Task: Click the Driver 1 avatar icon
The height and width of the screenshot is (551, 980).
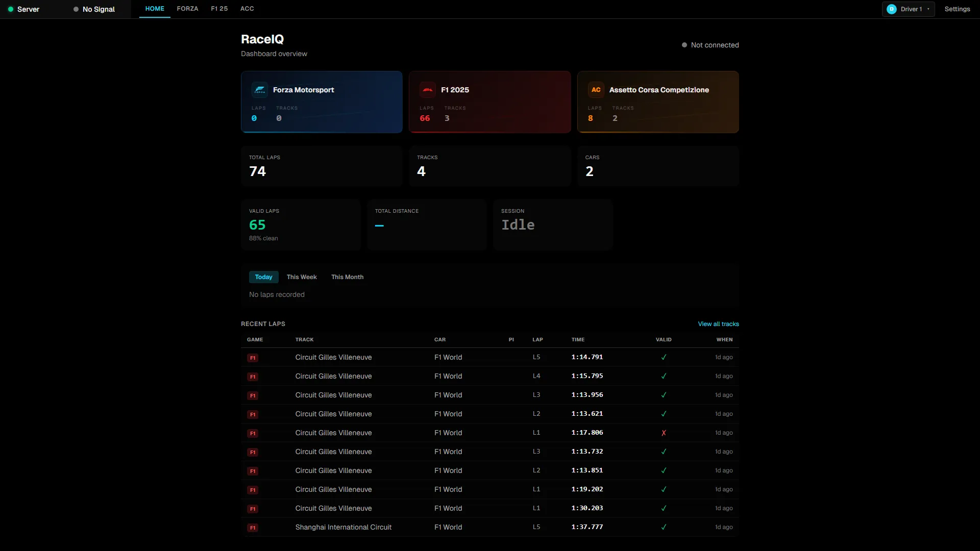Action: [892, 9]
